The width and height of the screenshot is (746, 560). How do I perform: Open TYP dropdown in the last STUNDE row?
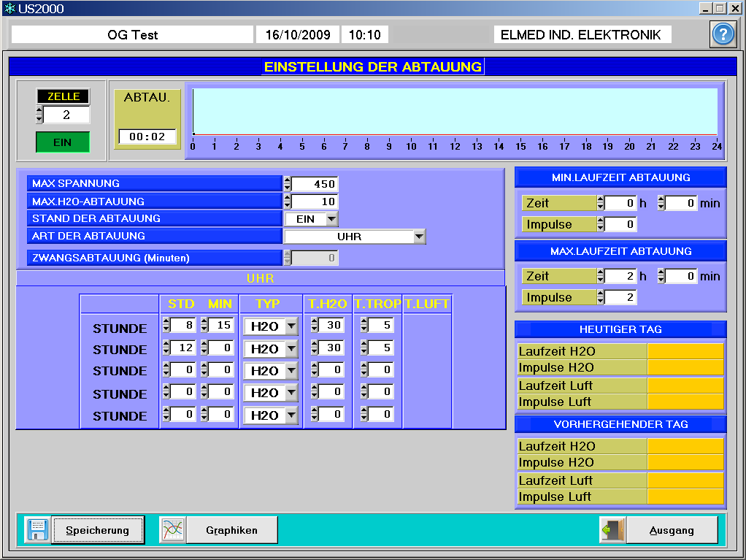291,415
